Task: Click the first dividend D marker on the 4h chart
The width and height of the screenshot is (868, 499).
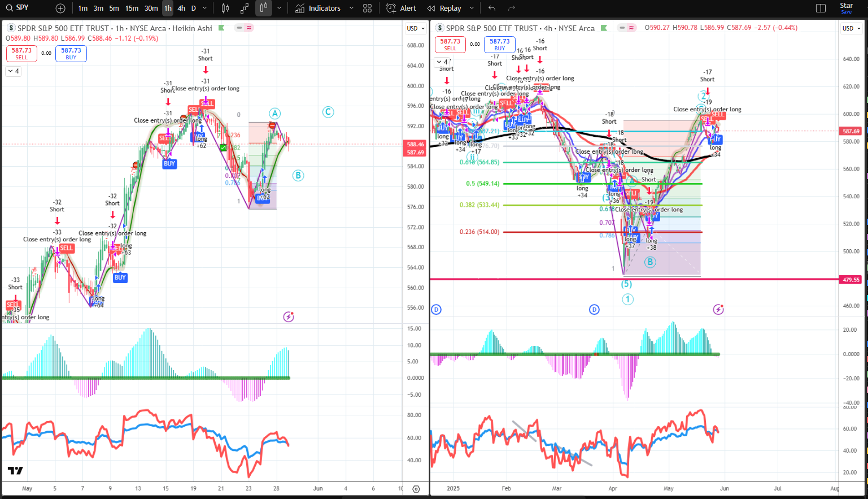Action: [436, 309]
